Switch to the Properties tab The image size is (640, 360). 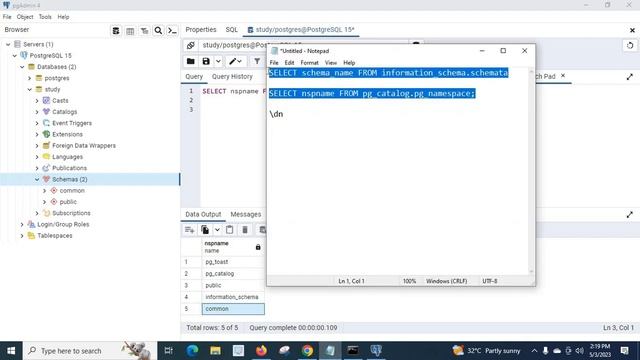click(x=201, y=30)
